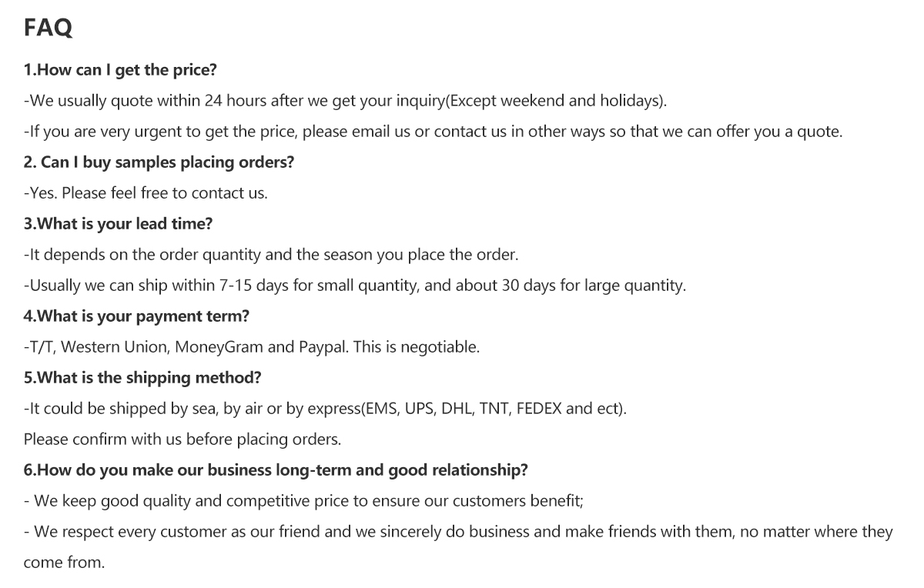
Task: Select 'What is your lead time?' question
Action: tap(118, 224)
